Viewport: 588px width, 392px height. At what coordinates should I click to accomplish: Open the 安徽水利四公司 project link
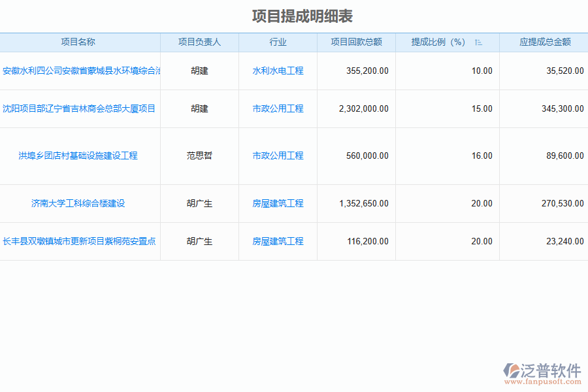coord(81,71)
